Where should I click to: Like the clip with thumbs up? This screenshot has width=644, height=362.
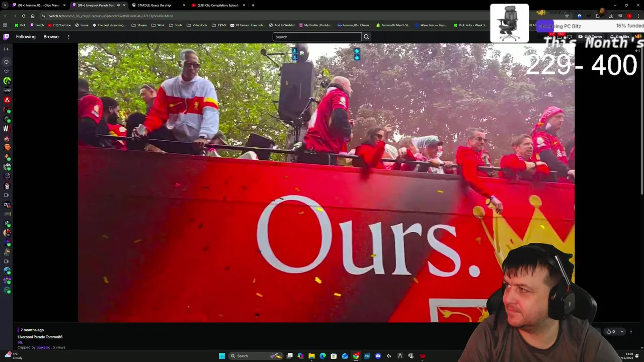coord(611,331)
